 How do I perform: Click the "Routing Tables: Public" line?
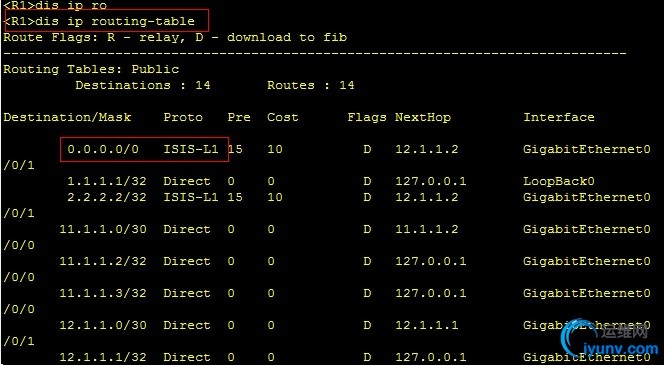click(x=91, y=69)
